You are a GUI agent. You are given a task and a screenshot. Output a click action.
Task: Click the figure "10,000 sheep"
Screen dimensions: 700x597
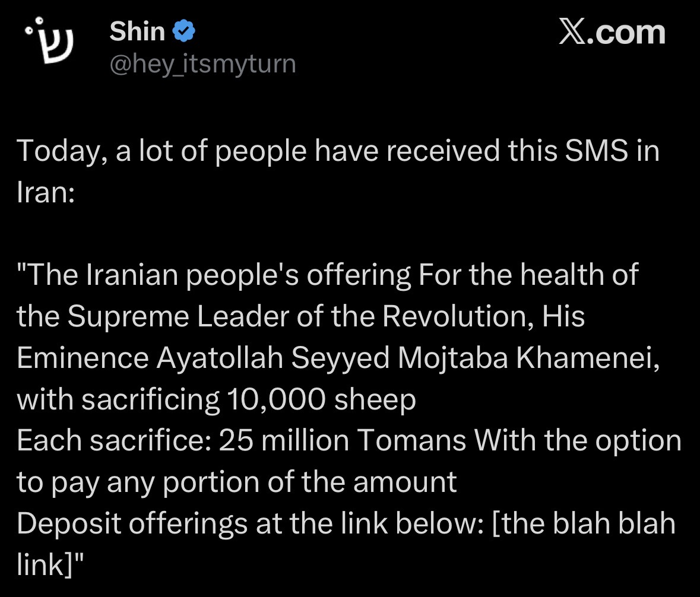point(321,399)
